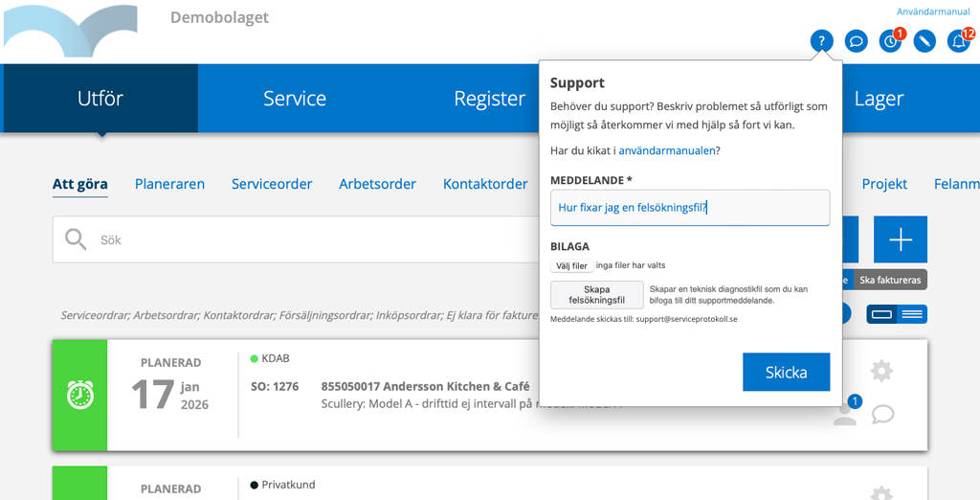Select the Ska faktureras filter

tap(890, 281)
